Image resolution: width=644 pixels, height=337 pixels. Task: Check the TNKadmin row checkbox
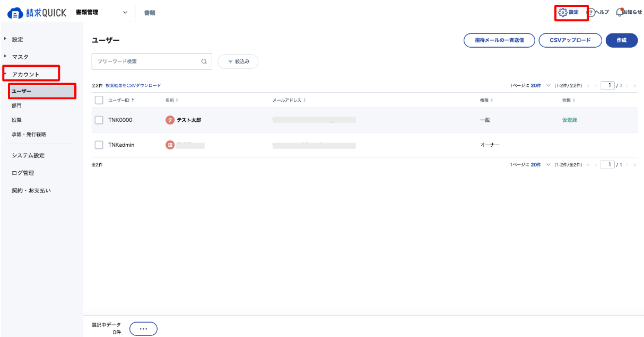[99, 145]
